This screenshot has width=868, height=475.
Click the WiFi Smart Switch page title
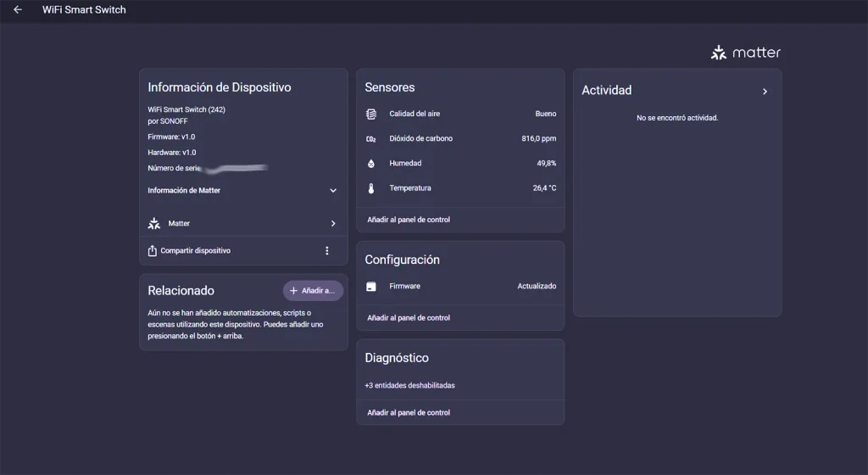(84, 9)
